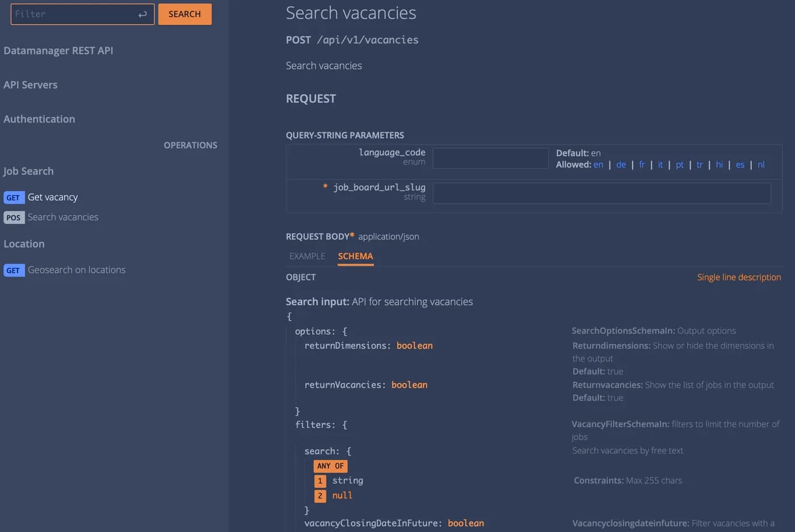Click the returnVacancies property name
The height and width of the screenshot is (532, 795).
point(343,385)
